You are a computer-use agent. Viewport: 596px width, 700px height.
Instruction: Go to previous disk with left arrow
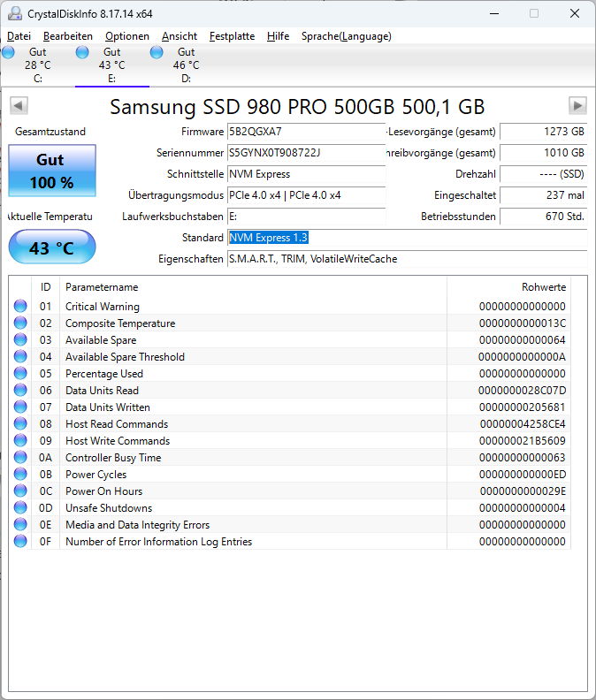tap(19, 106)
